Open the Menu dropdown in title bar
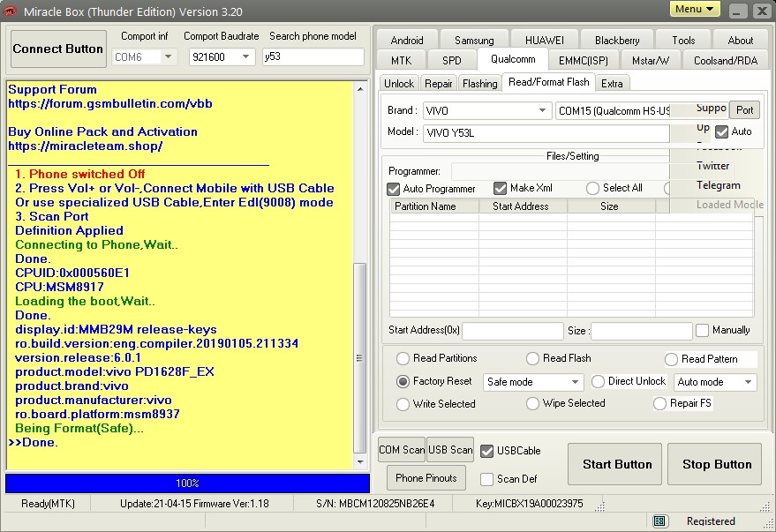 click(695, 10)
